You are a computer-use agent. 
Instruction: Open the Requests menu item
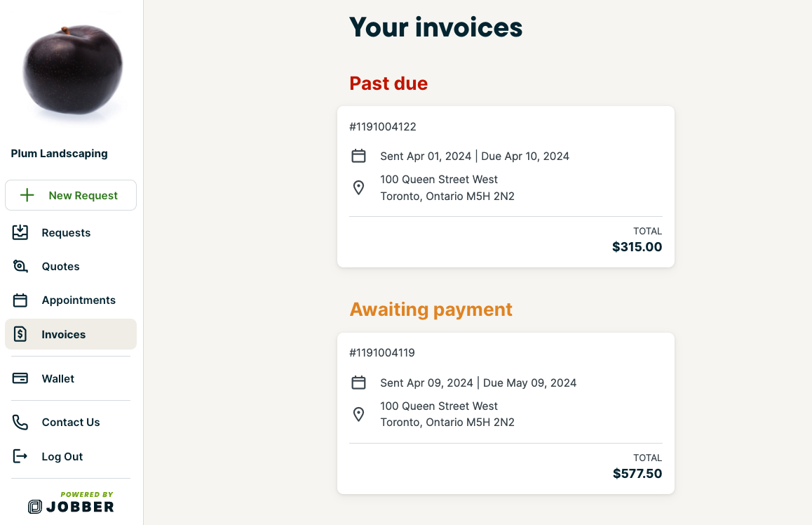(x=66, y=233)
